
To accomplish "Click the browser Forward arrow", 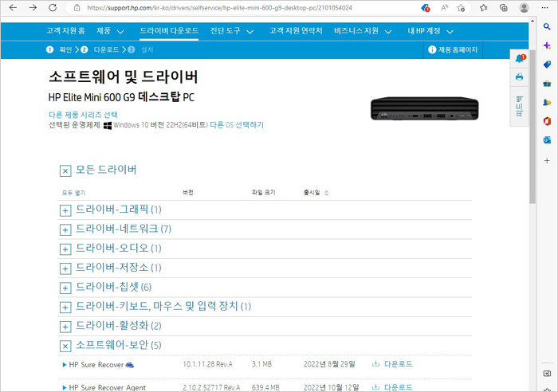I will 33,7.
